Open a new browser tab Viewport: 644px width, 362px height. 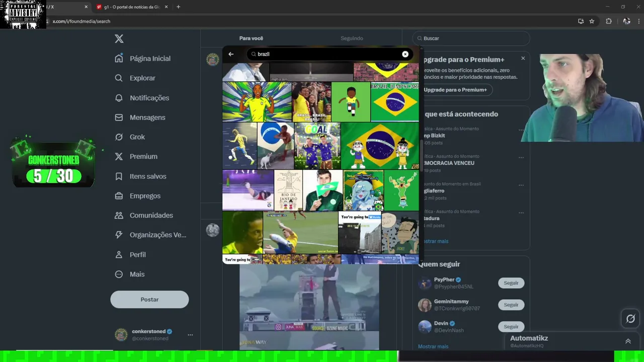(178, 7)
